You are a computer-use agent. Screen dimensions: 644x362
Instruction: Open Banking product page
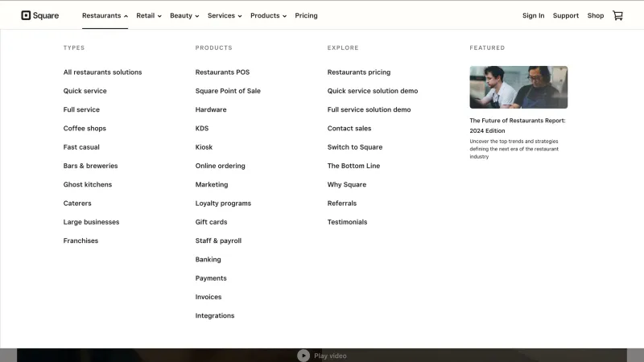coord(208,259)
